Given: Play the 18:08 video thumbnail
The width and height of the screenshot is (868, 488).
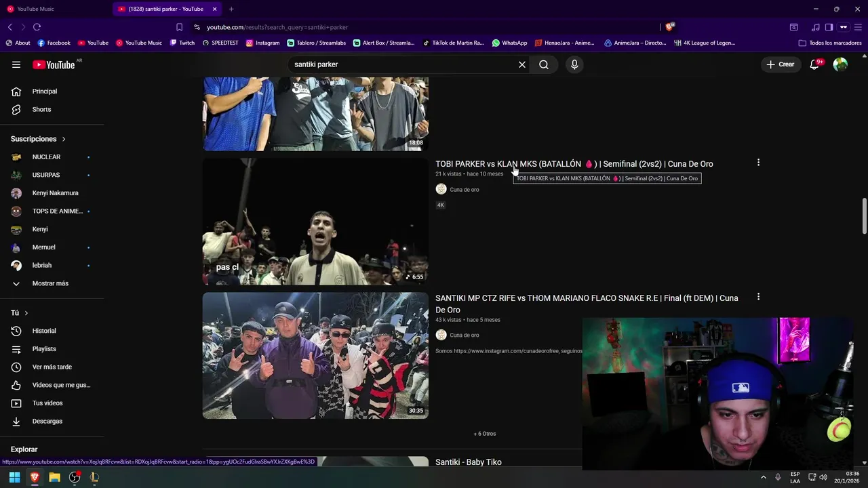Looking at the screenshot, I should click(x=315, y=114).
